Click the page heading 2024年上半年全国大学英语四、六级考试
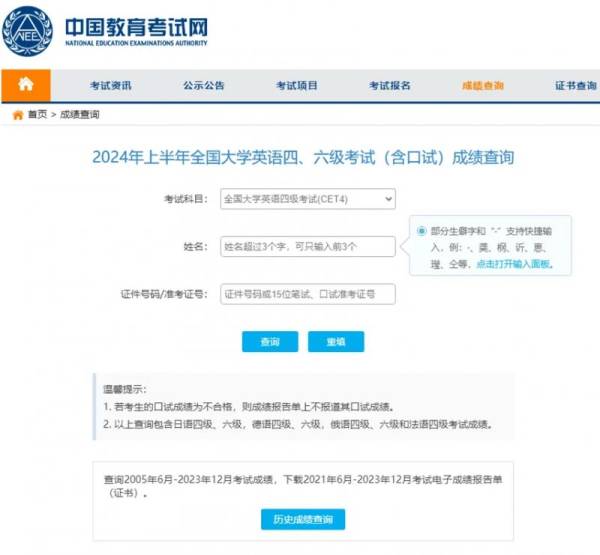The height and width of the screenshot is (555, 600). 303,157
